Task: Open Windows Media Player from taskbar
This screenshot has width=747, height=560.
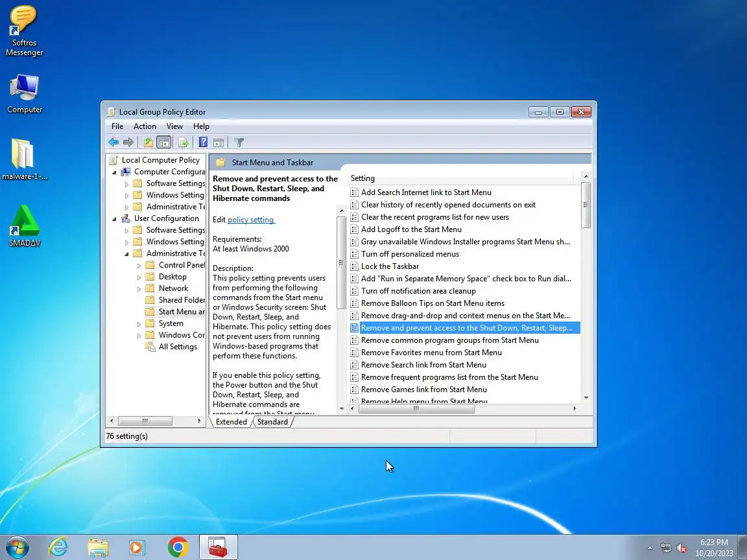Action: coord(137,548)
